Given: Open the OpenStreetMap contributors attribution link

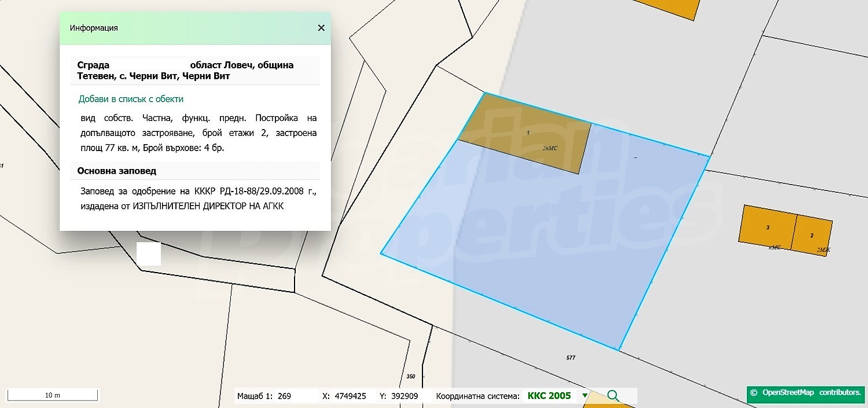Looking at the screenshot, I should pyautogui.click(x=806, y=393).
